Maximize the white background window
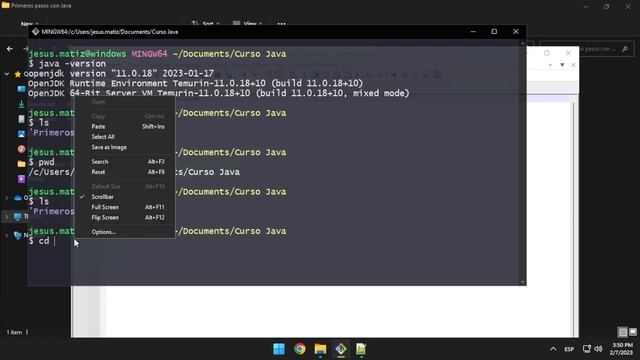This screenshot has width=640, height=360. click(547, 53)
